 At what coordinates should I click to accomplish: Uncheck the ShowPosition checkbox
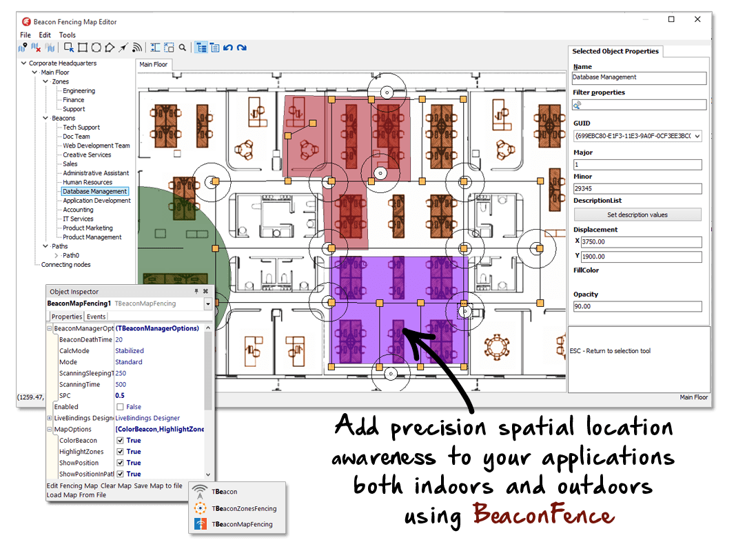click(x=120, y=463)
